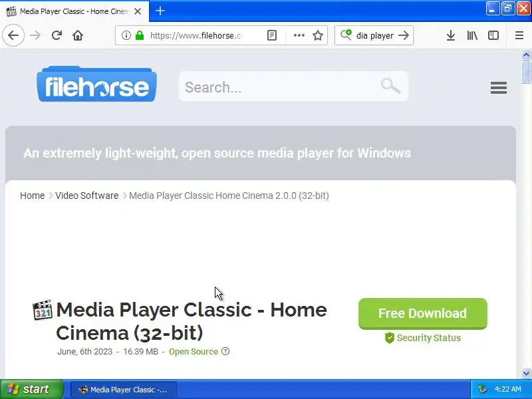532x399 pixels.
Task: Click the system tray icon
Action: 482,389
